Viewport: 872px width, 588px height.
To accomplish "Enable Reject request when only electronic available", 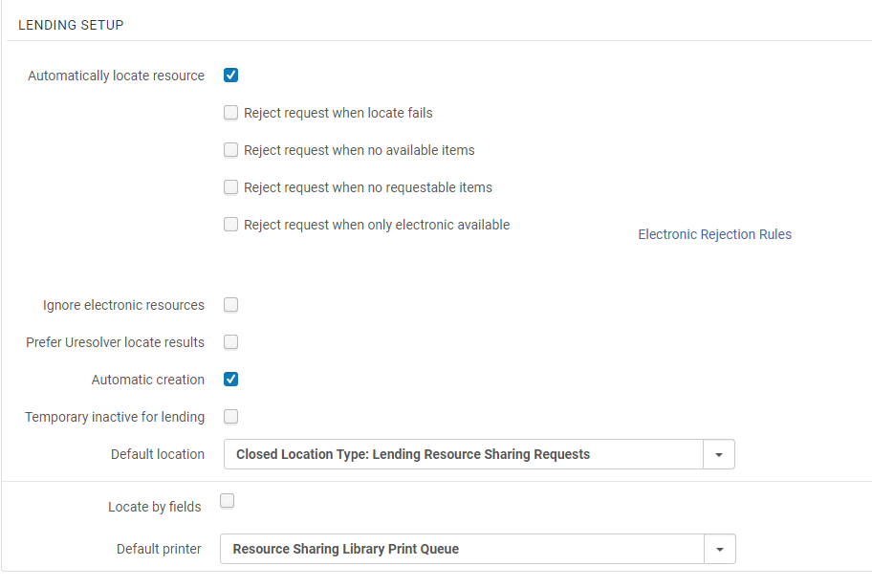I will [x=230, y=225].
